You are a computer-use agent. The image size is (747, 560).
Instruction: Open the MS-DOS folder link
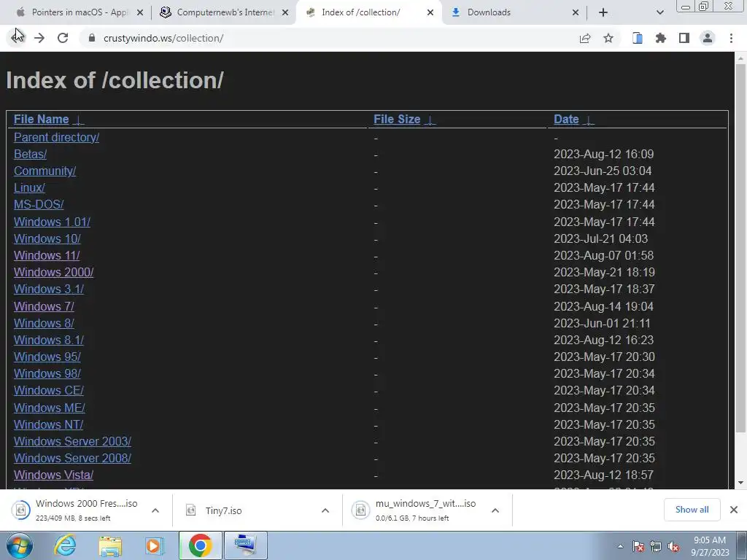39,204
